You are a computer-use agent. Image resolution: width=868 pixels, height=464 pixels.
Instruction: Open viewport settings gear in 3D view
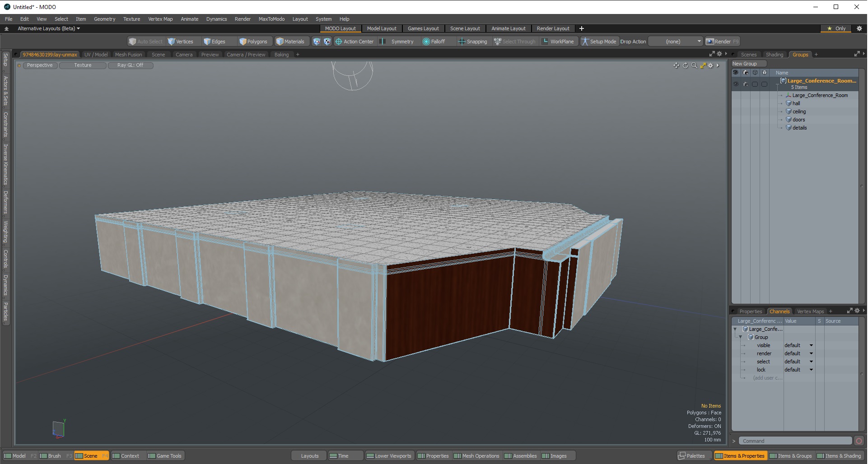click(x=710, y=65)
